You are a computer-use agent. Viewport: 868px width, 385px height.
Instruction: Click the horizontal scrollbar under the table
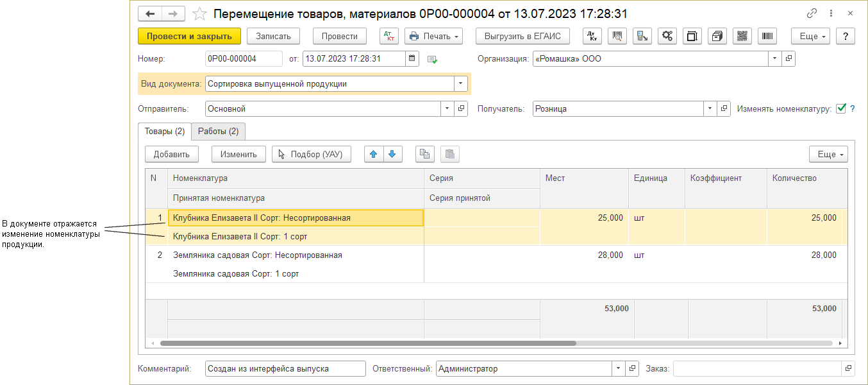[x=369, y=343]
